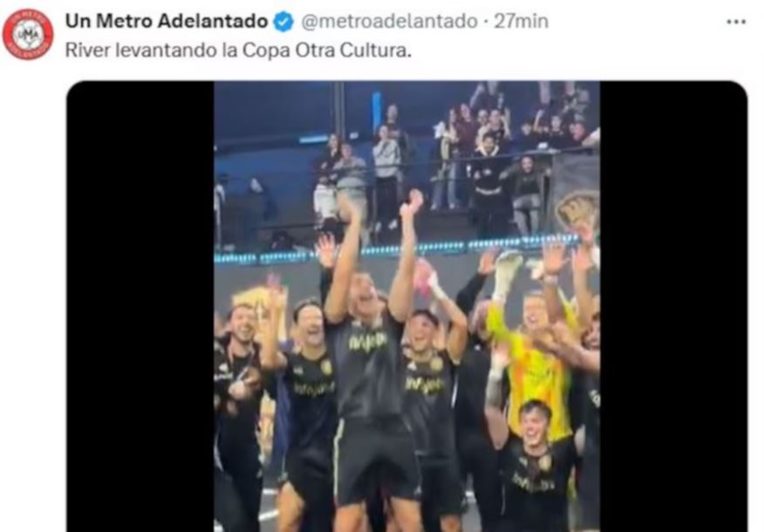The image size is (764, 532).
Task: Open the Un Metro Adelantado profile avatar
Action: [28, 34]
